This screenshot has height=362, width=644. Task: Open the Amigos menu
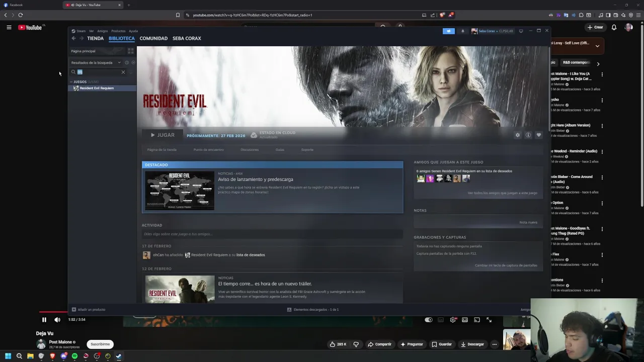[102, 31]
